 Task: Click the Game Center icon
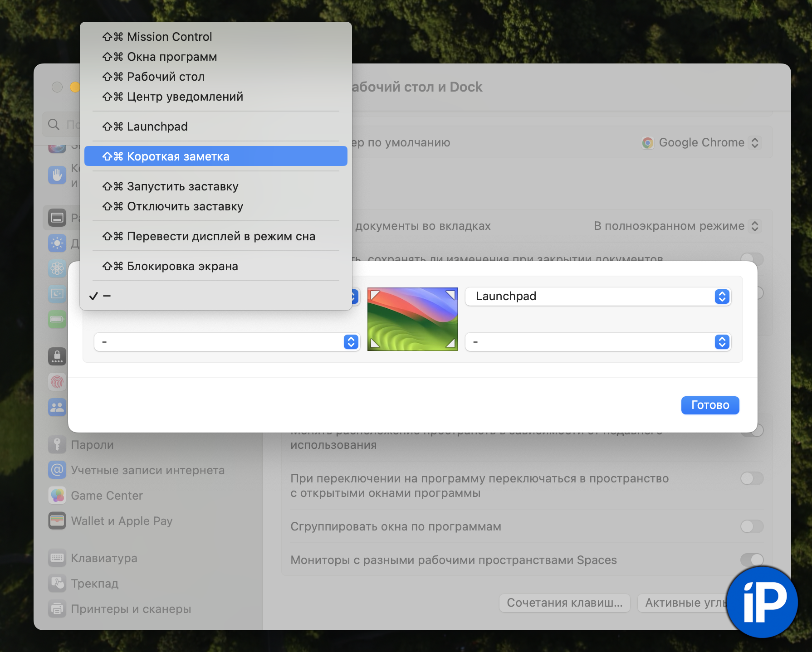pos(57,495)
